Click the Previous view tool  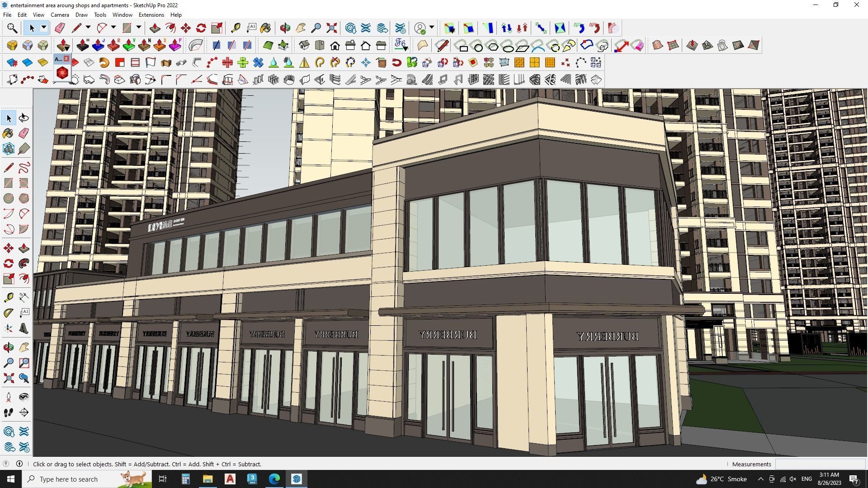tap(24, 378)
